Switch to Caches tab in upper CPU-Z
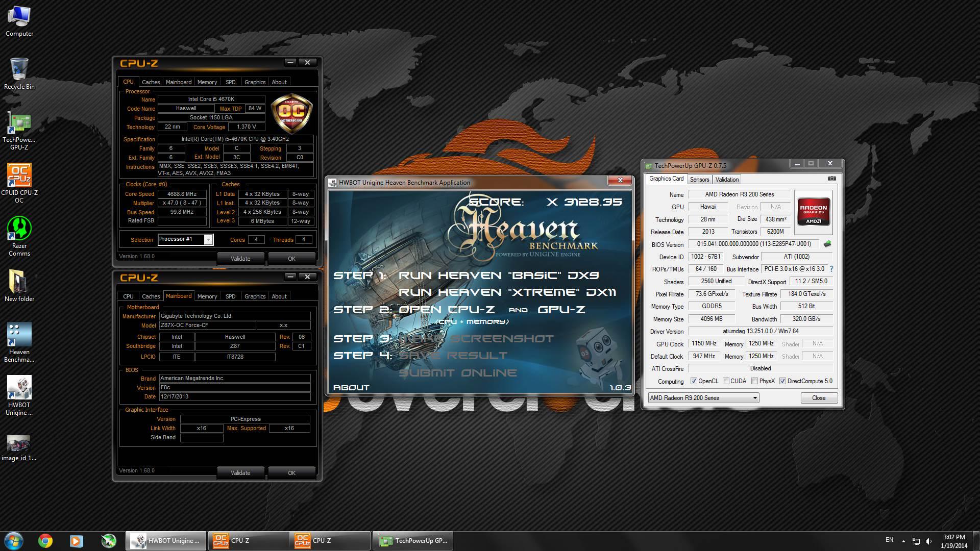980x551 pixels. point(151,82)
